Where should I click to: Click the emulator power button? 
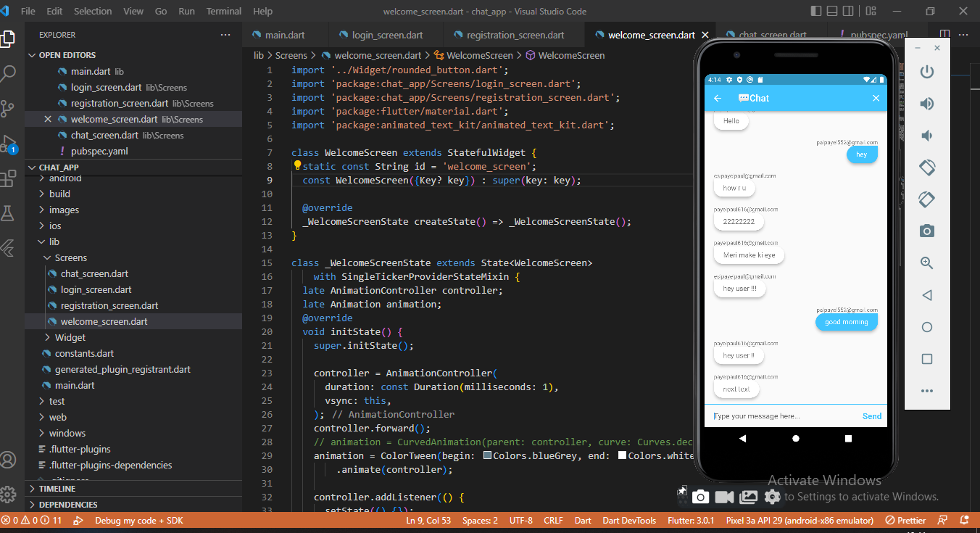click(x=926, y=72)
